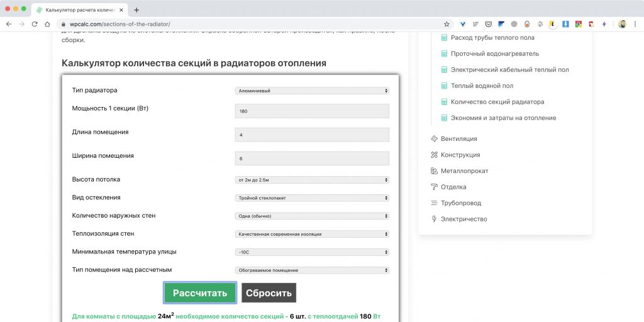Open a new browser tab with plus button
The width and height of the screenshot is (644, 322).
click(136, 9)
